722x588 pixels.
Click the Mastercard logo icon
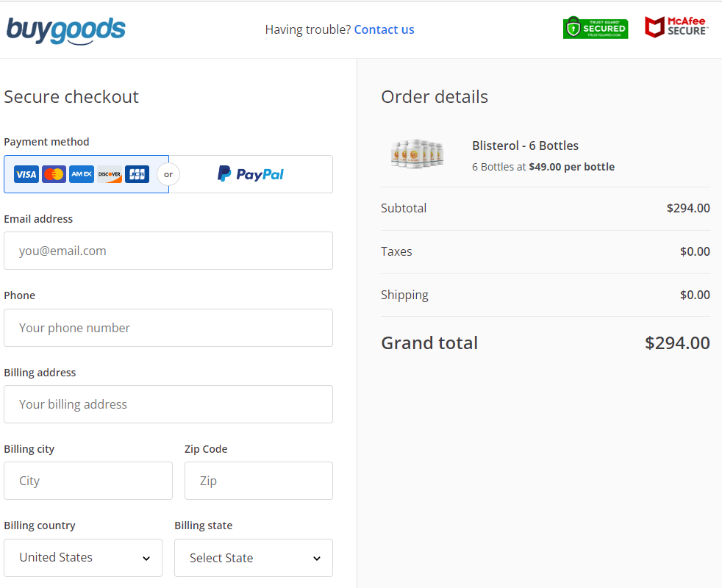[54, 174]
